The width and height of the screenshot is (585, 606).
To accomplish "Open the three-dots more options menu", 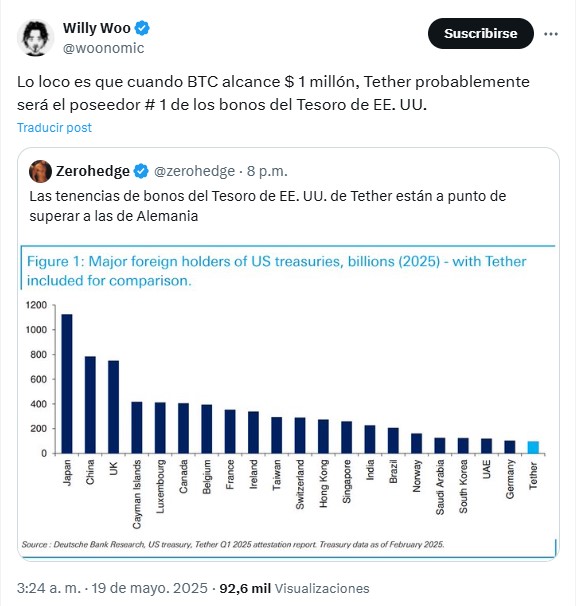I will pyautogui.click(x=551, y=34).
